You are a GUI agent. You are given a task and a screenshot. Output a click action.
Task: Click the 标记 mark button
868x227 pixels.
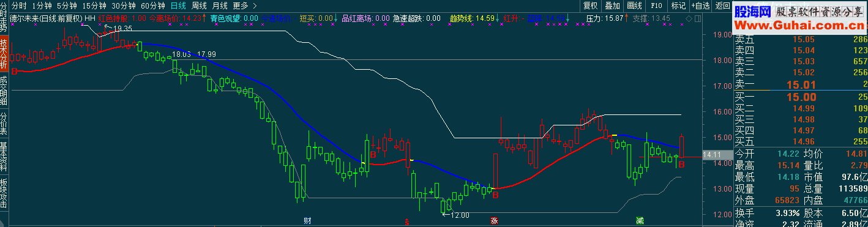(678, 6)
